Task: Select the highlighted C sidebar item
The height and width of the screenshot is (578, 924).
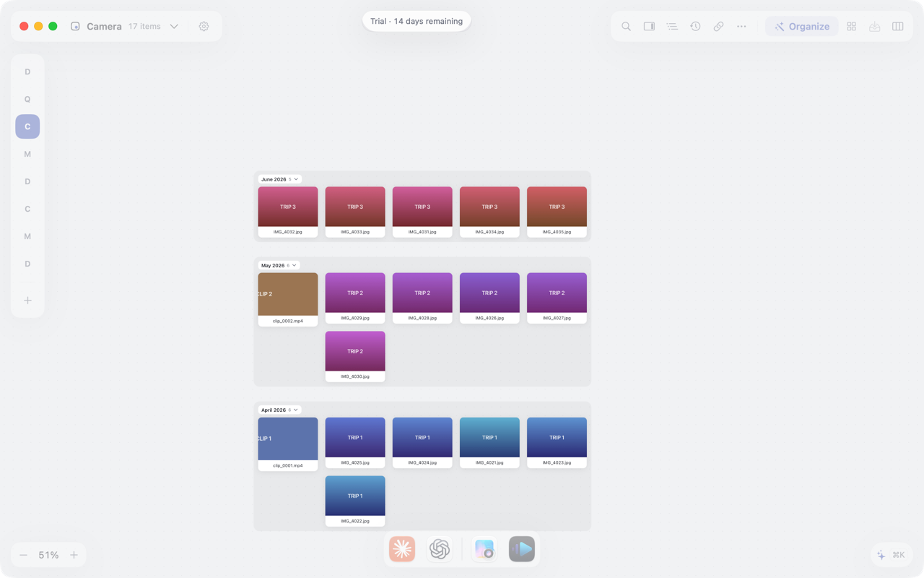Action: click(x=27, y=126)
